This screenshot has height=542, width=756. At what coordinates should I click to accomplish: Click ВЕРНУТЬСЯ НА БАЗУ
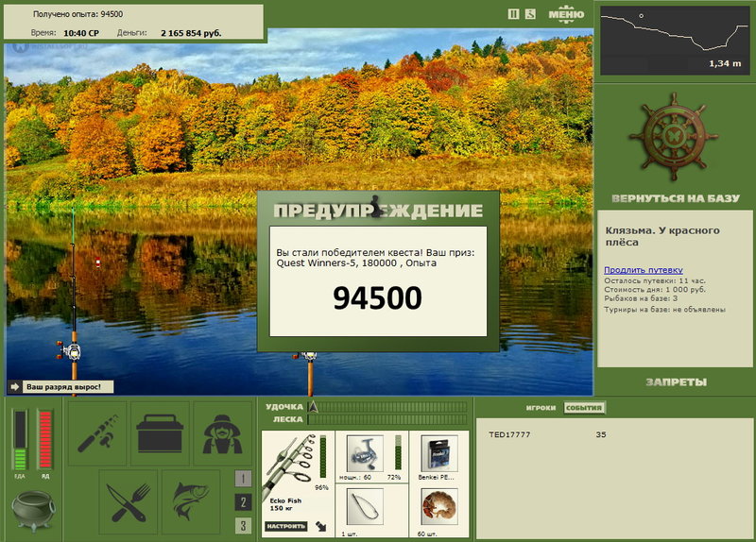click(676, 198)
